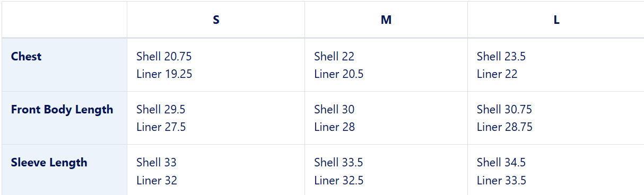Viewport: 644px width, 195px height.
Task: Click Liner 27.5 under size S
Action: click(161, 127)
